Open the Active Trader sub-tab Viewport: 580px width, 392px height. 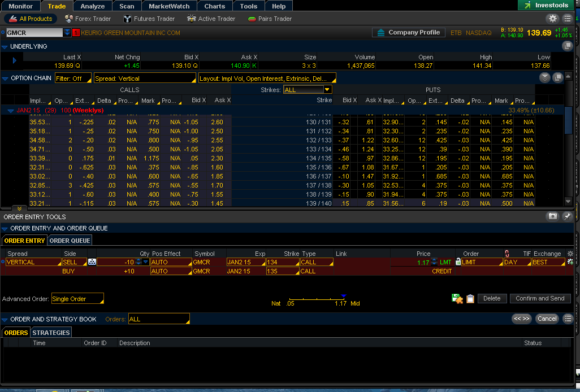point(211,19)
